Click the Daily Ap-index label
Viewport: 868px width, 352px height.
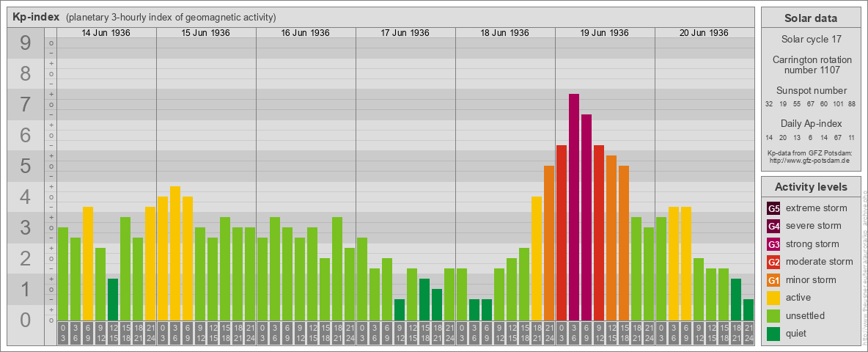coord(811,123)
